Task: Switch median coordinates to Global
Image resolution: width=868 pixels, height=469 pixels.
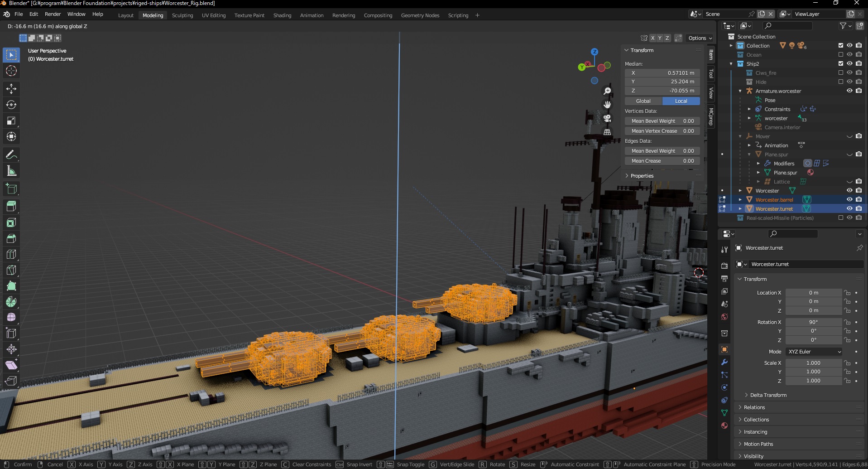Action: [643, 101]
